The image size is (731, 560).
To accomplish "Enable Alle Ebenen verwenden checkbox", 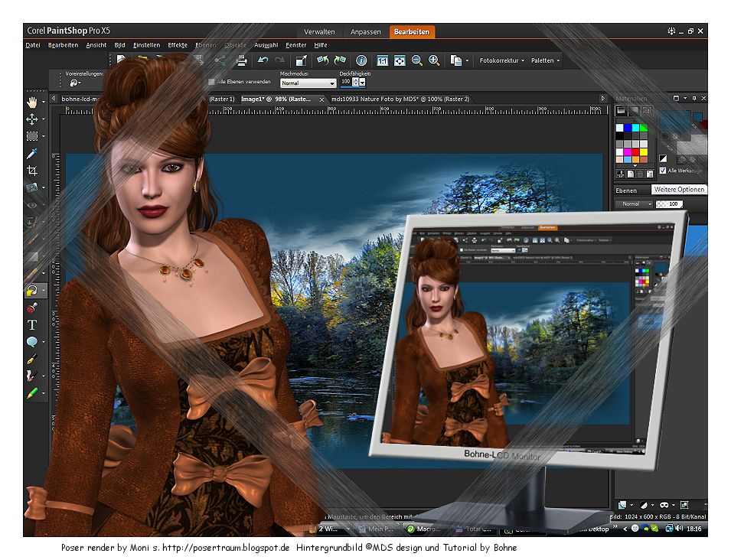I will (212, 82).
